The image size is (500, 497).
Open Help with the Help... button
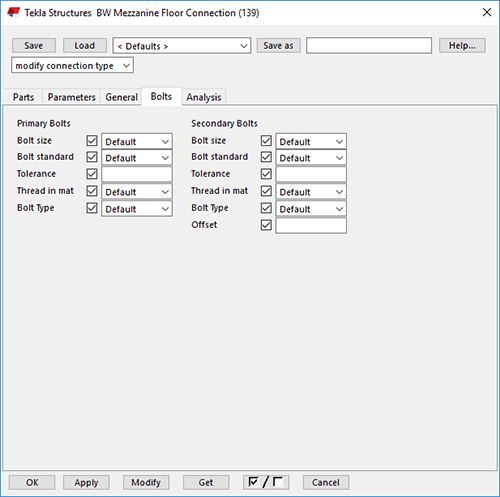click(x=462, y=45)
